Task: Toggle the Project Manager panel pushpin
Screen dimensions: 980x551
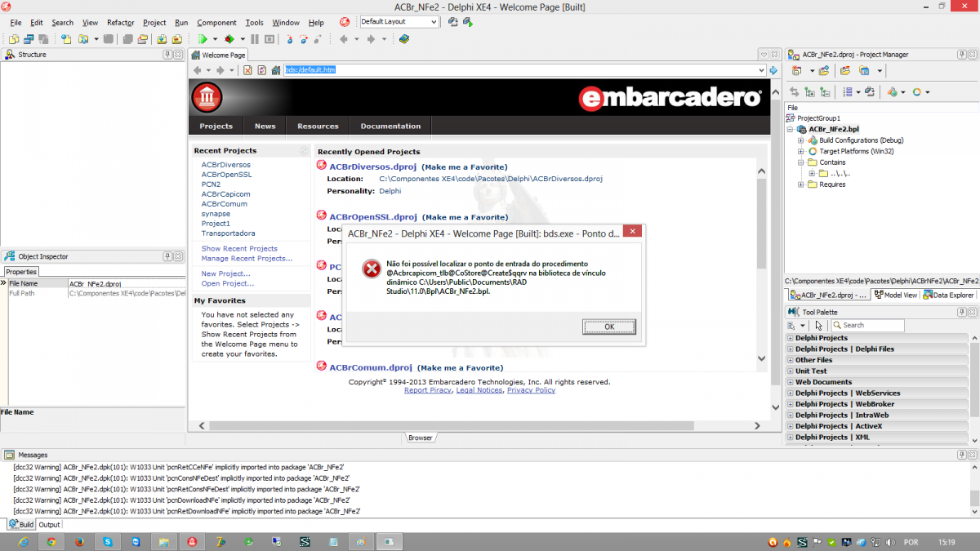Action: tap(961, 55)
